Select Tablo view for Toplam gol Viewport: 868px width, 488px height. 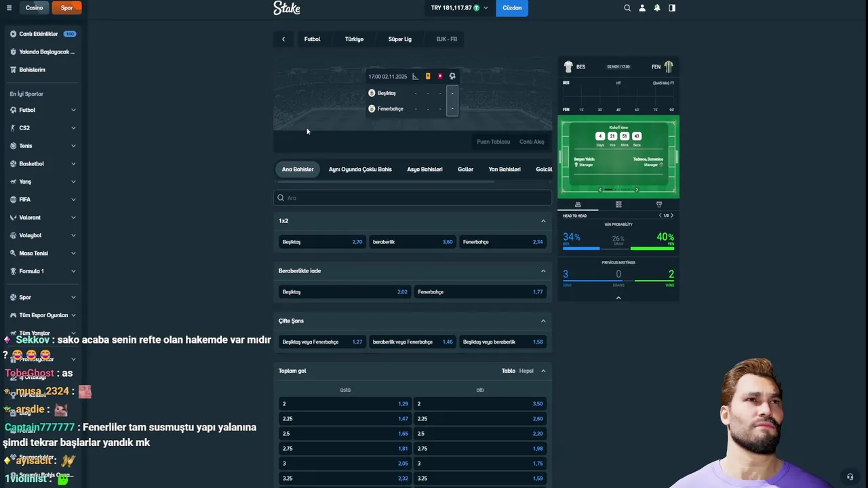509,371
